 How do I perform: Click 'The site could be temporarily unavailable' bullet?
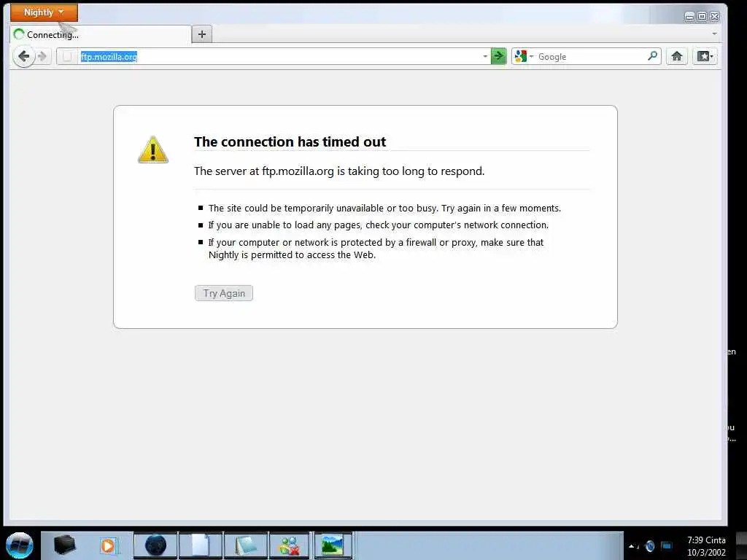(x=384, y=209)
